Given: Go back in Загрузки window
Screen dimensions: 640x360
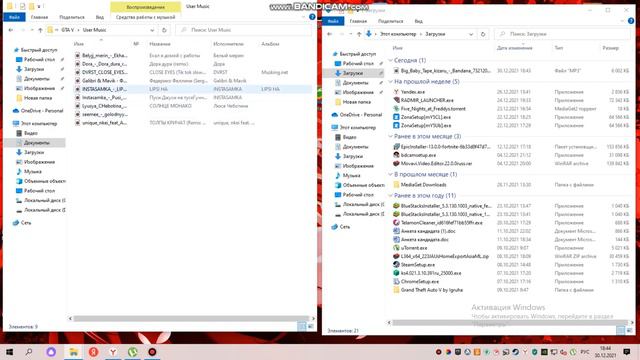Looking at the screenshot, I should coord(330,34).
